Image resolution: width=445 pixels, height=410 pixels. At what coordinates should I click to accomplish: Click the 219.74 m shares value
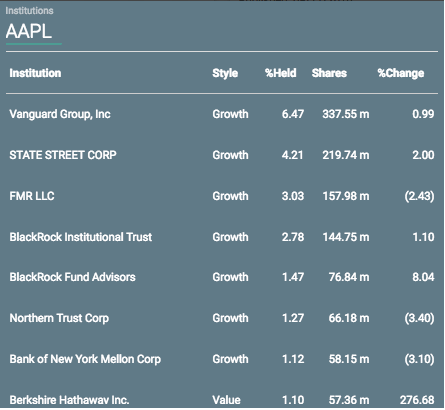pyautogui.click(x=346, y=155)
